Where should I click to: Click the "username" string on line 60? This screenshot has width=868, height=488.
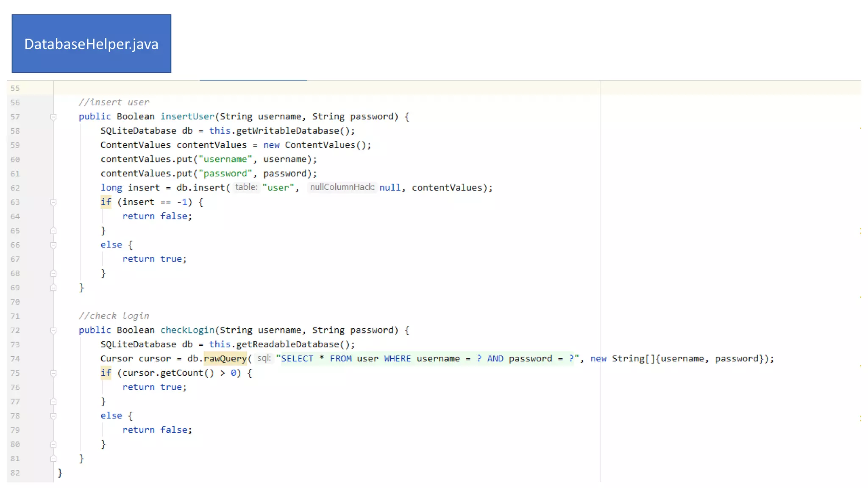pyautogui.click(x=225, y=159)
